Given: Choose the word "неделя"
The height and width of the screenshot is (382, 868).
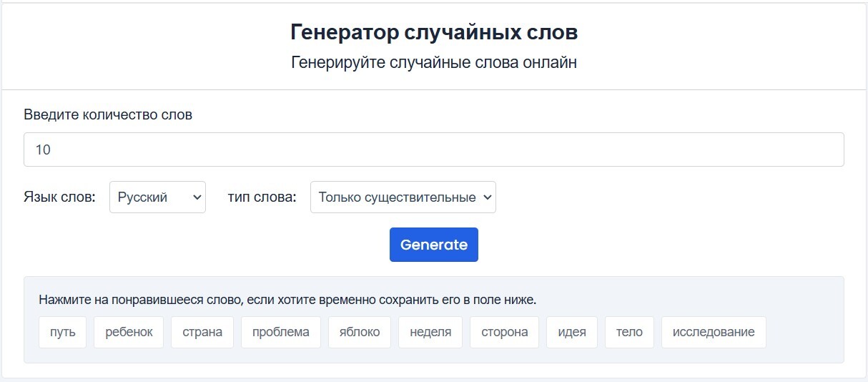Looking at the screenshot, I should [x=430, y=332].
